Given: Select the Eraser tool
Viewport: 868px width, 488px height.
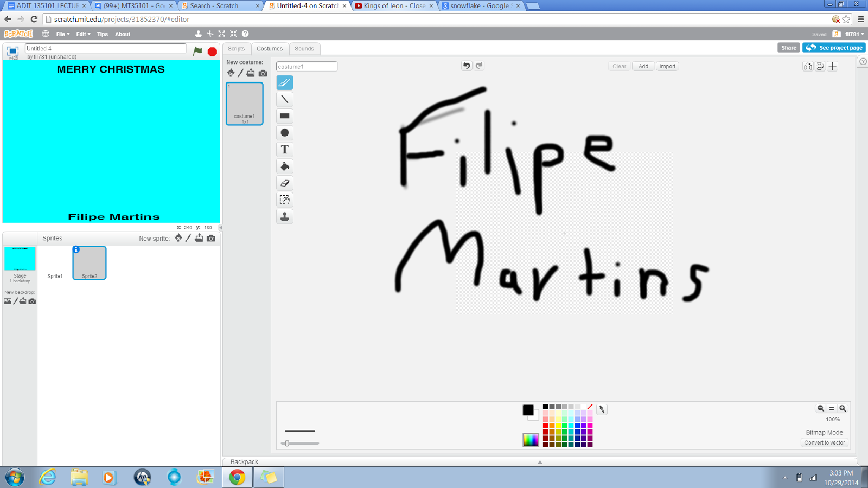Looking at the screenshot, I should pos(284,183).
